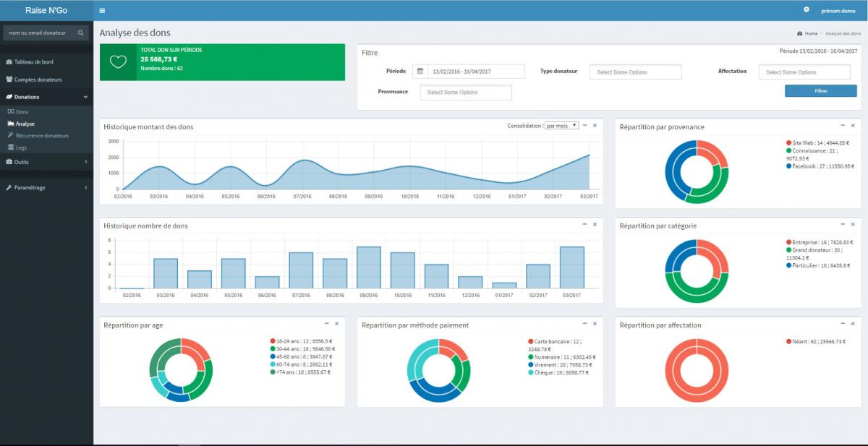Collapse the Répartition par catégorie panel

pyautogui.click(x=843, y=224)
